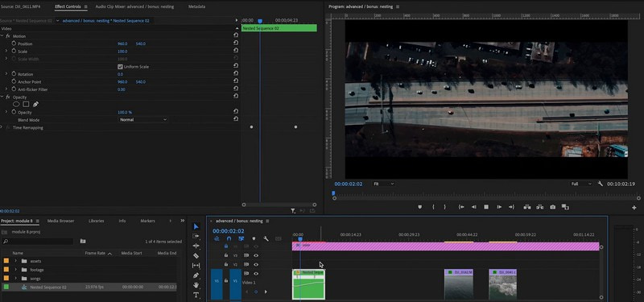Select the Track Select Forward tool
Screen dimensions: 644x302
click(x=196, y=236)
